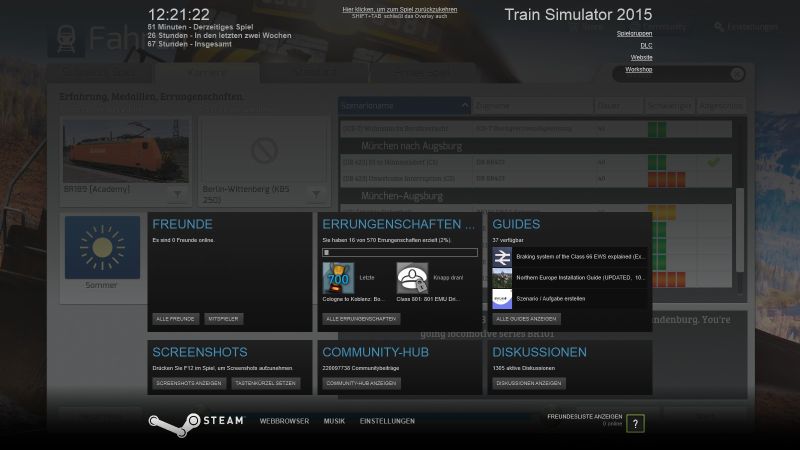Open the question mark help button
Viewport: 800px width, 450px height.
coord(635,423)
